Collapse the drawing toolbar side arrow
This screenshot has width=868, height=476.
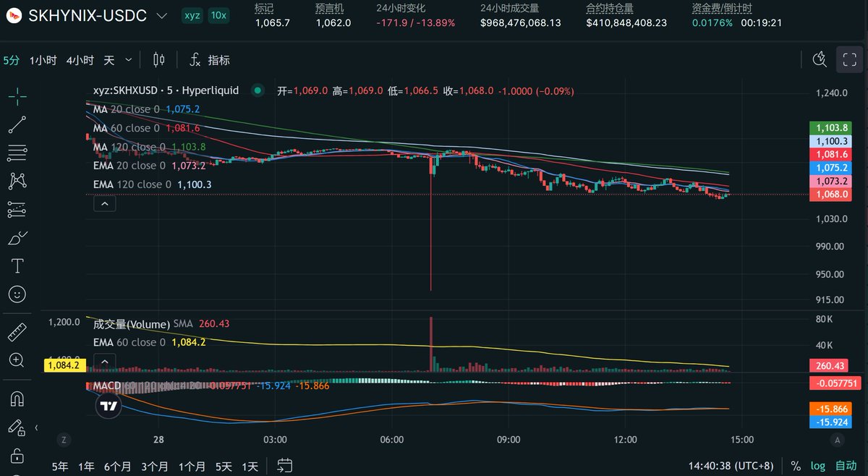coord(36,428)
